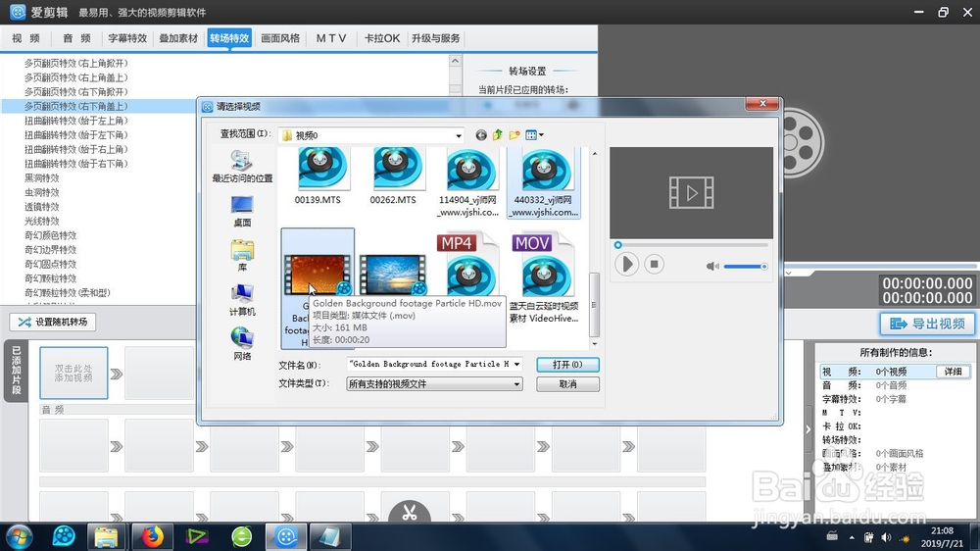980x551 pixels.
Task: Collapse the info panel arrow
Action: point(808,429)
